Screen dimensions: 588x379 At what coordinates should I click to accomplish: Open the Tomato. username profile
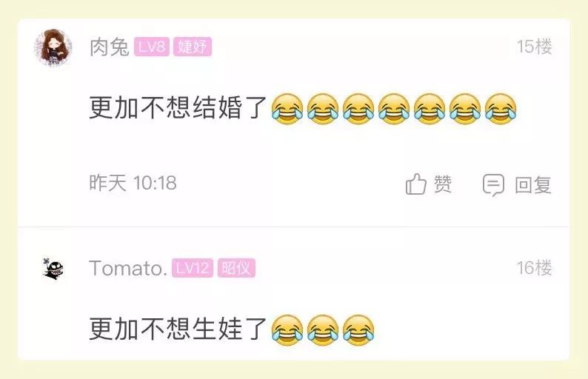[128, 269]
